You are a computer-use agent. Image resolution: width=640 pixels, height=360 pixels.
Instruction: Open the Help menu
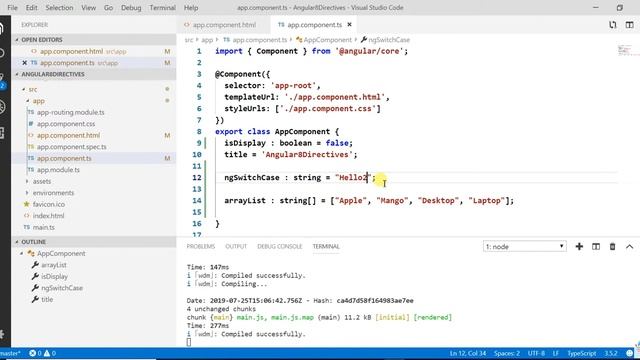pyautogui.click(x=191, y=8)
